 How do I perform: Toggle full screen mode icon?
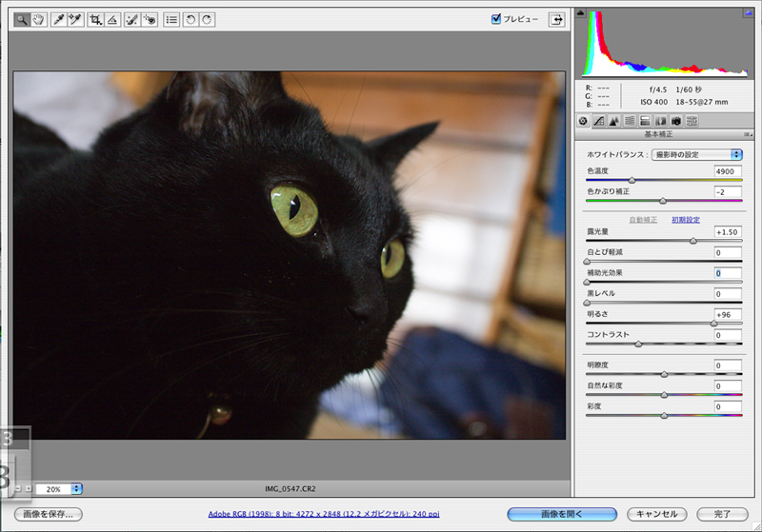click(x=557, y=19)
